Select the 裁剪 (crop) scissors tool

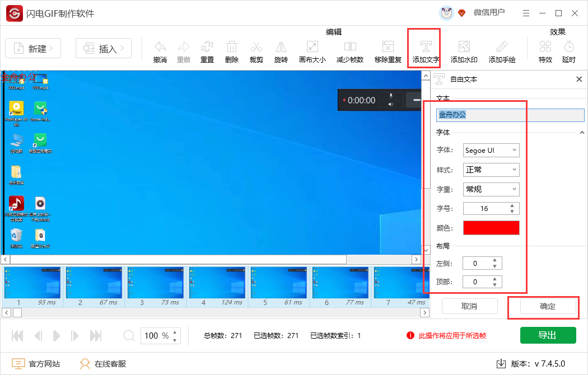coord(256,47)
